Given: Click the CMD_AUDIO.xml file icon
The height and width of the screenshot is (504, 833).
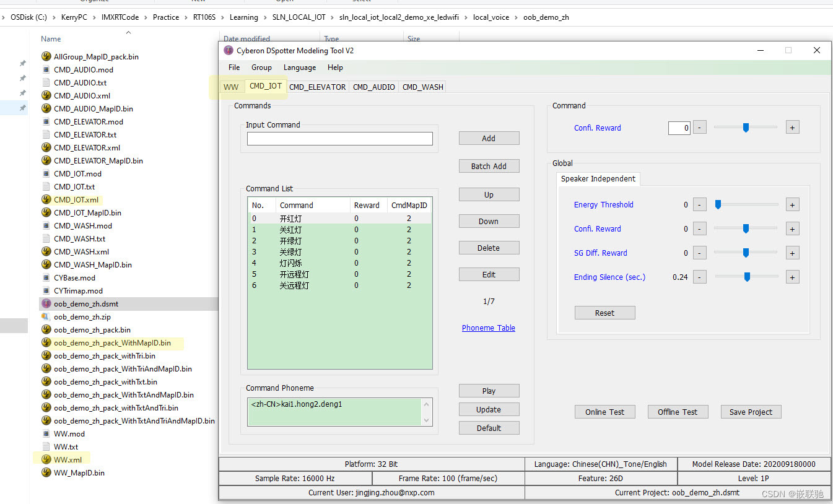Looking at the screenshot, I should [46, 95].
